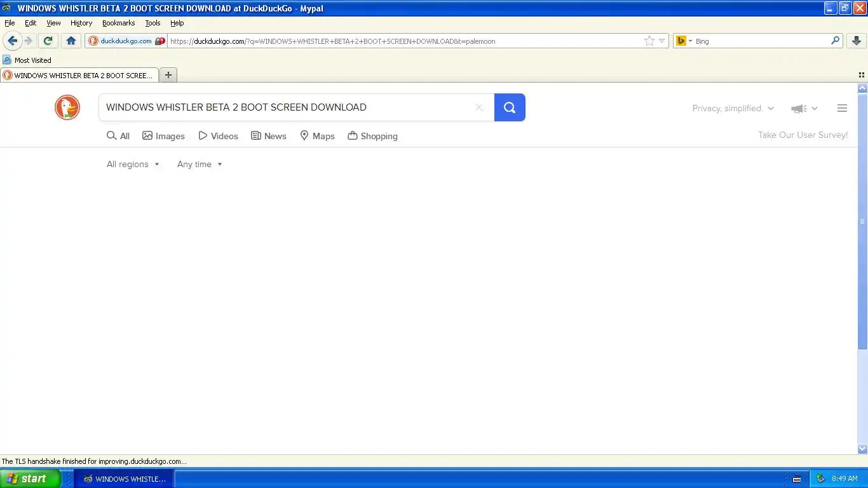This screenshot has width=868, height=488.
Task: Click the blue DuckDuckGo search button
Action: pos(510,107)
